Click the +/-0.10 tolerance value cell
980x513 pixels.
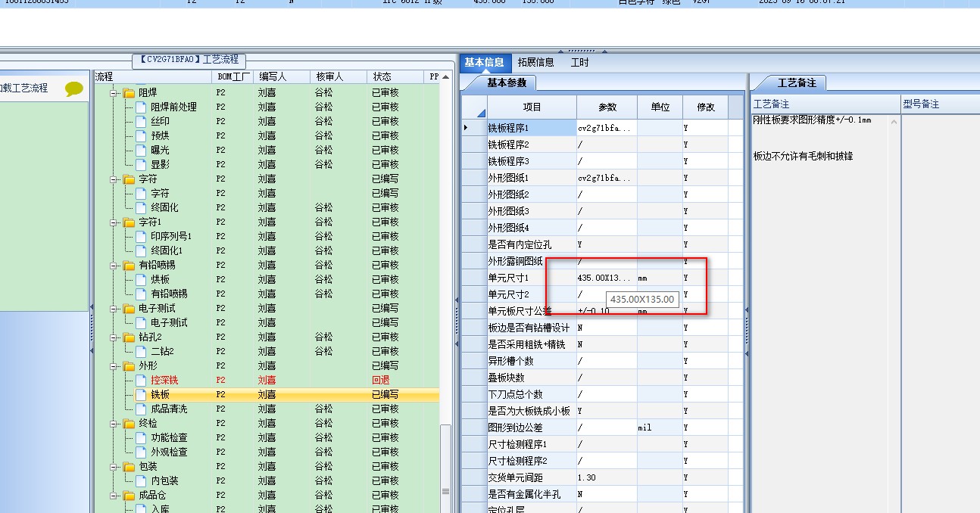click(x=607, y=312)
